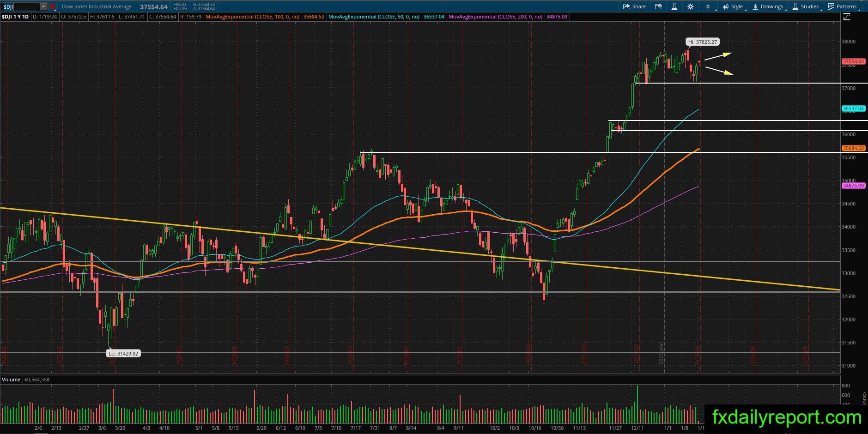Click the red symbol link icon
Image resolution: width=868 pixels, height=434 pixels.
[53, 6]
